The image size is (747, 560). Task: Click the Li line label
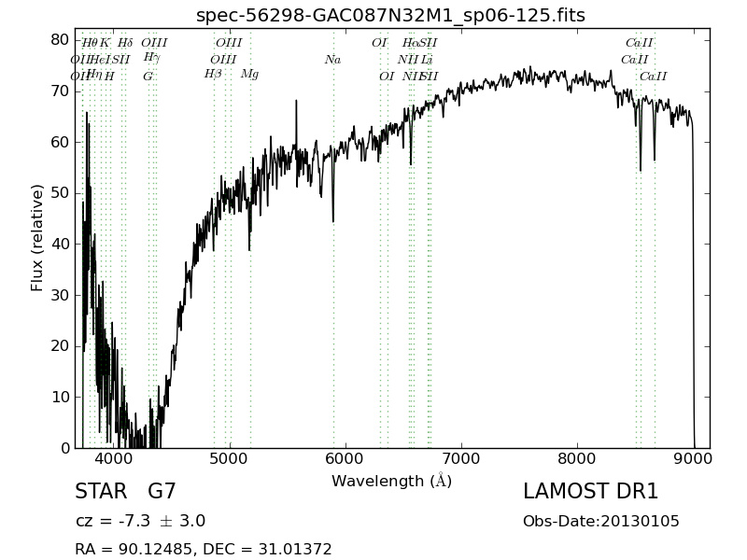(427, 60)
